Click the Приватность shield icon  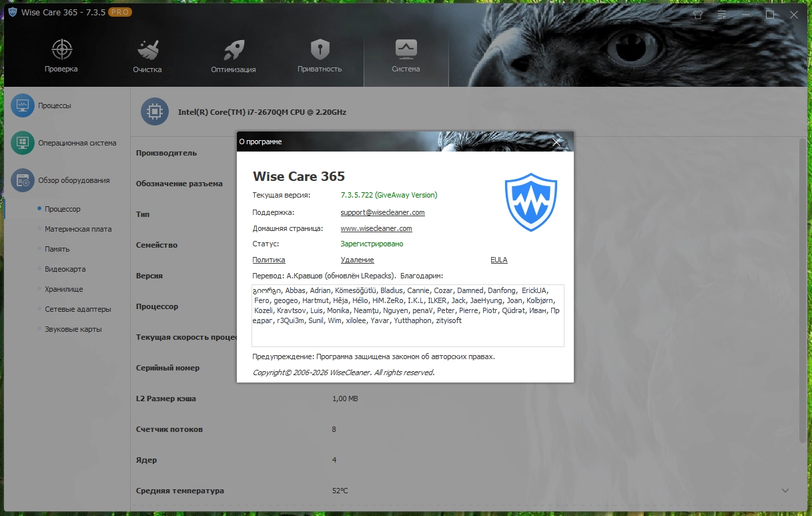click(320, 49)
